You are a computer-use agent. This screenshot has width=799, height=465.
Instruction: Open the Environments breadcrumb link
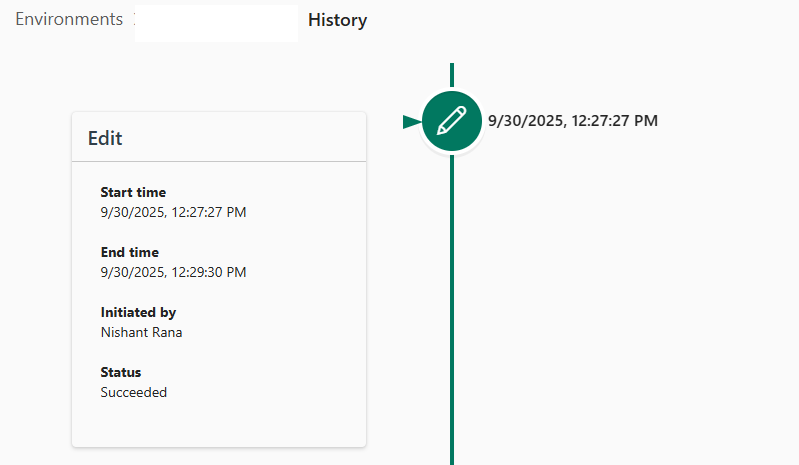[x=69, y=20]
